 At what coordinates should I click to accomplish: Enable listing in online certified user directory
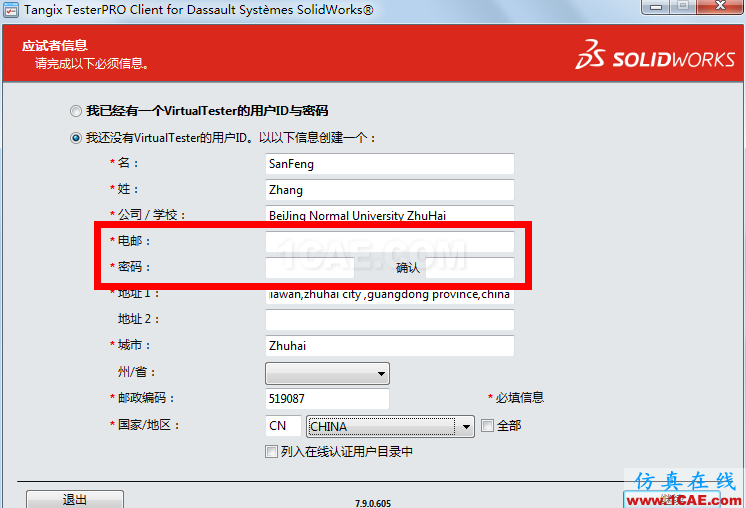tap(271, 451)
